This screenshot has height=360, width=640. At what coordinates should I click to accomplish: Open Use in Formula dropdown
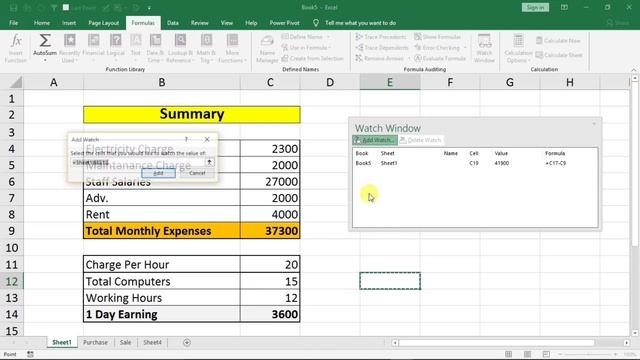(x=306, y=48)
